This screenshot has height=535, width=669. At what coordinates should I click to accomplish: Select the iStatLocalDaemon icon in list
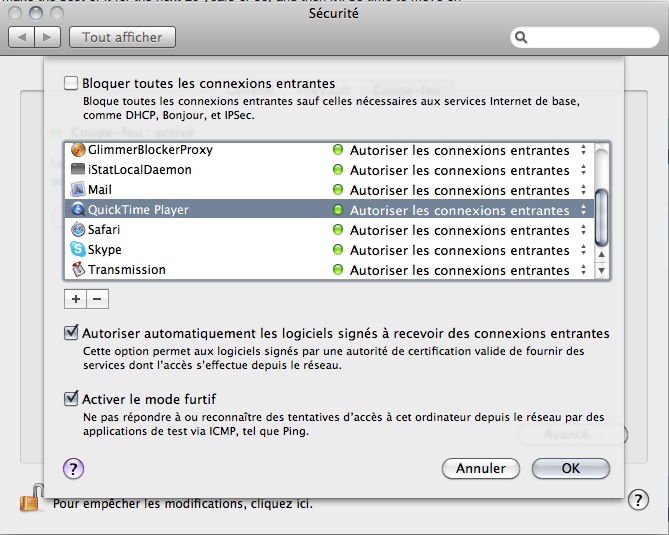pos(78,169)
